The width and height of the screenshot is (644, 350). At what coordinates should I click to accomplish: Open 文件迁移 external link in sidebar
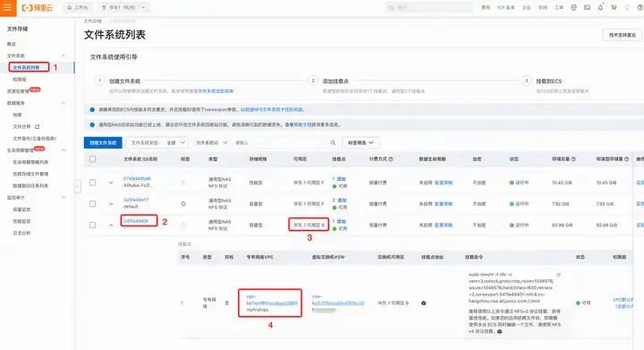tap(26, 126)
